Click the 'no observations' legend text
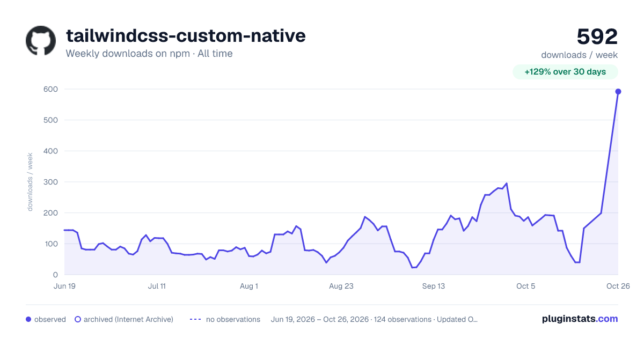Viewport: 644px width, 338px height. tap(233, 319)
